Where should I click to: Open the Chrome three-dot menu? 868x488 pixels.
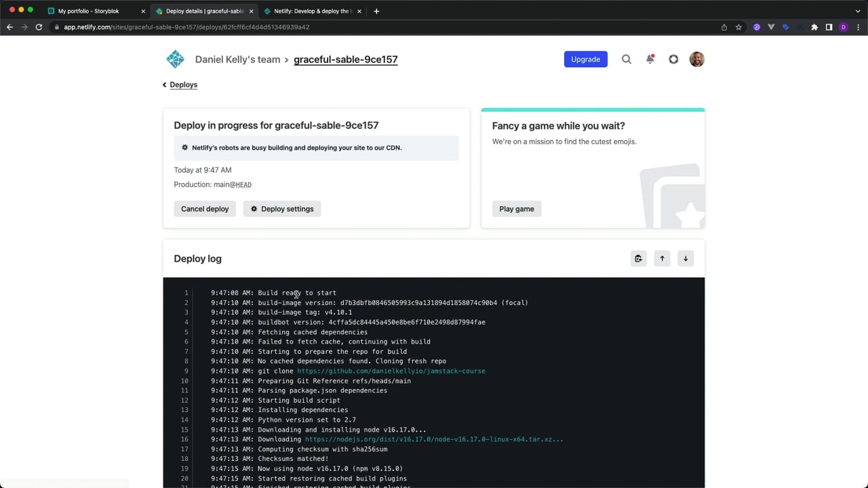point(858,27)
